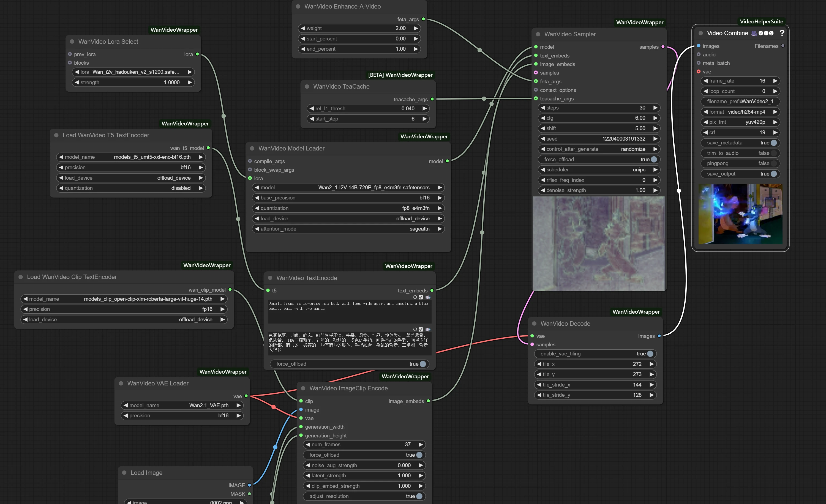Click speaker icon above negative prompt
The height and width of the screenshot is (504, 826).
click(428, 329)
